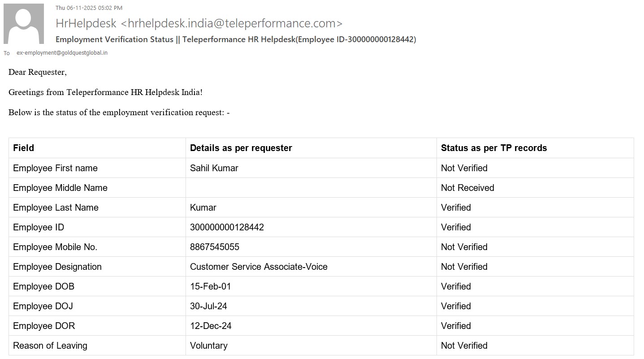
Task: Click the 'Status as per TP records' header
Action: (494, 148)
